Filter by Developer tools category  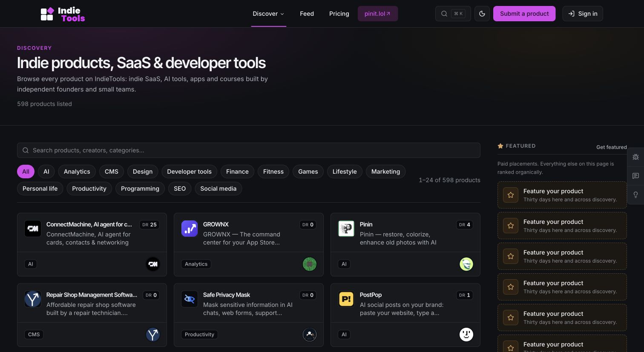pos(190,172)
